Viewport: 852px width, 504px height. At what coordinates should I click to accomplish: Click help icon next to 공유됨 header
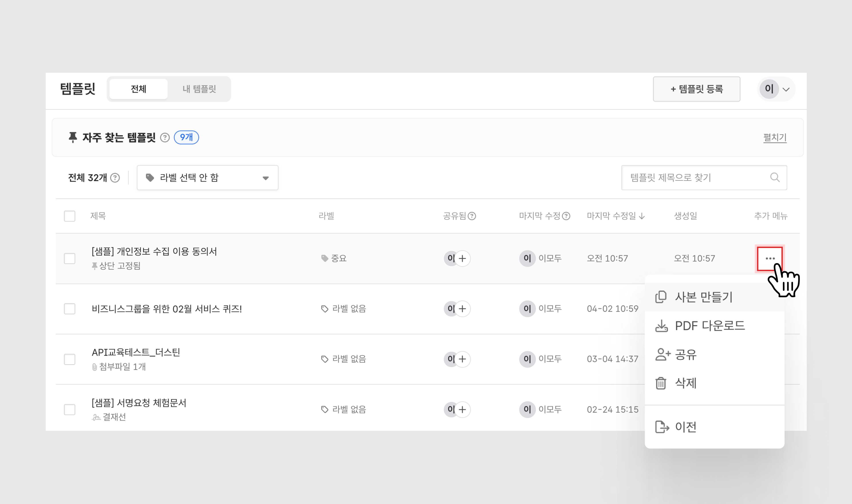[472, 216]
